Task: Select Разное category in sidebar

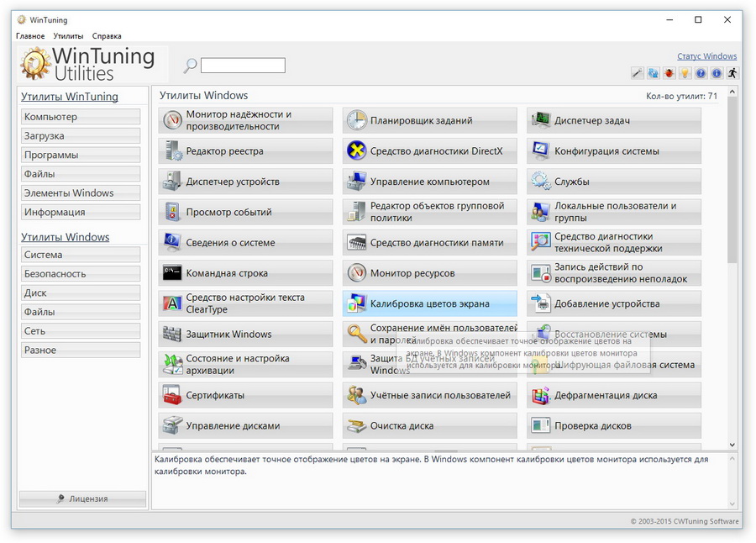Action: [x=81, y=350]
